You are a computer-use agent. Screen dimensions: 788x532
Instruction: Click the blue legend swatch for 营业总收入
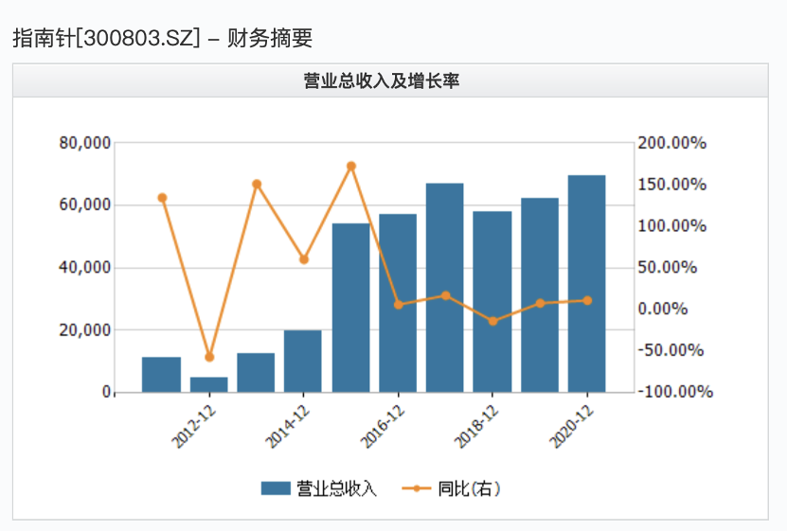pyautogui.click(x=275, y=488)
